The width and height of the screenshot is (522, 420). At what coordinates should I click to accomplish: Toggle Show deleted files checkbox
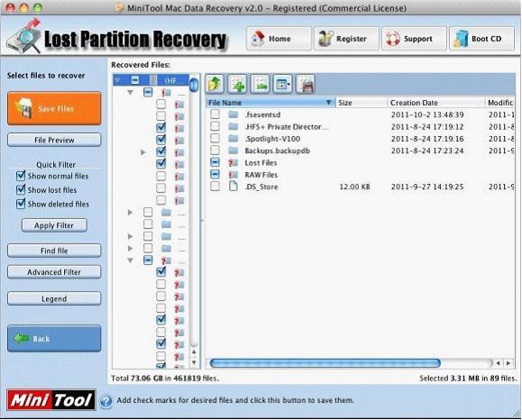21,204
